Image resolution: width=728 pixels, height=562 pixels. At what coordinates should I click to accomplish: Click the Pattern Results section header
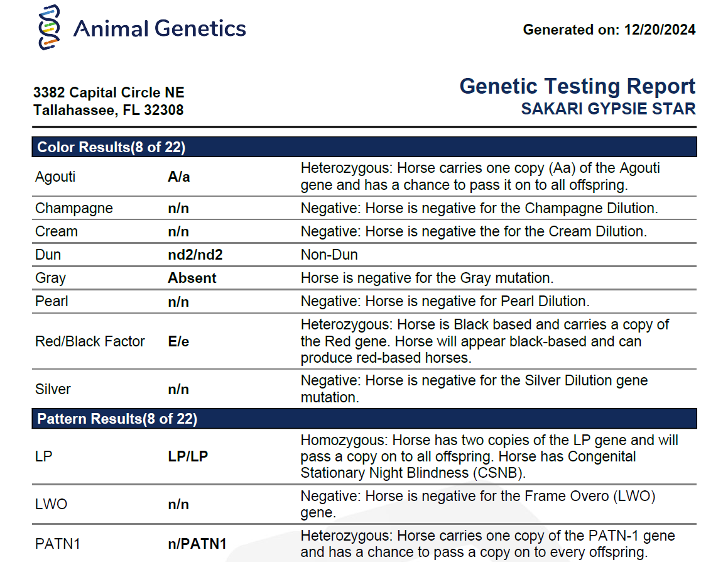click(x=117, y=419)
